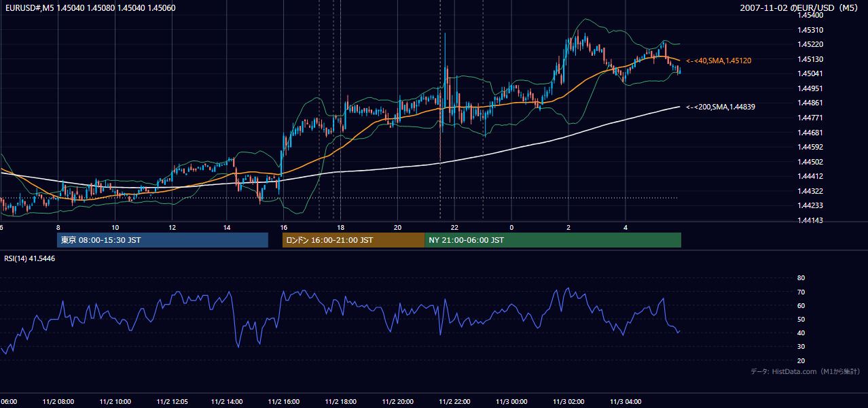868x408 pixels.
Task: Click hour mark 14 under price chart
Action: pyautogui.click(x=227, y=227)
